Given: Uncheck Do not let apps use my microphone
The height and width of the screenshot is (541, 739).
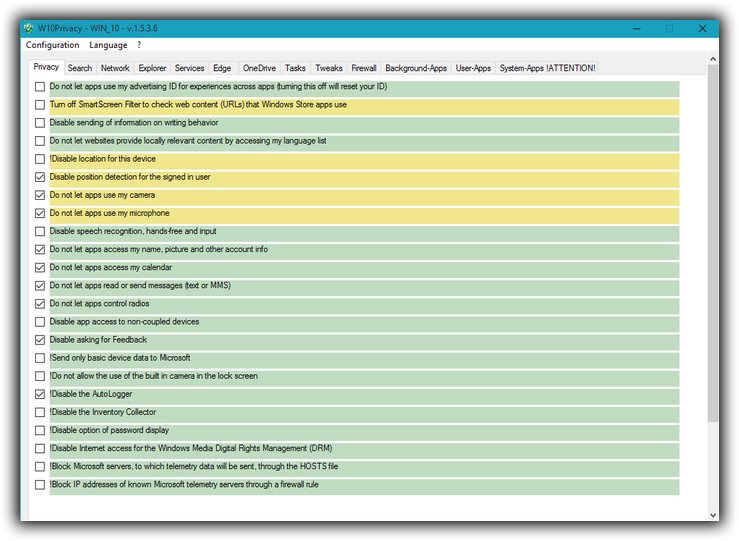Looking at the screenshot, I should point(40,213).
